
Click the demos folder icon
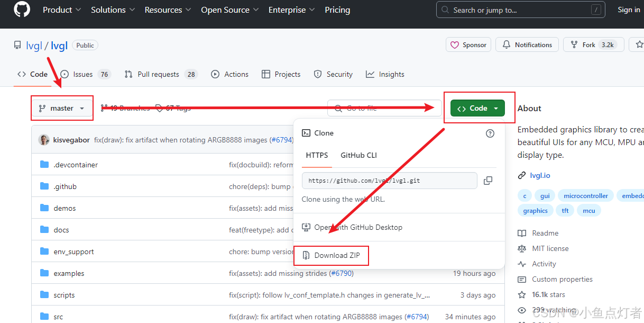tap(44, 208)
